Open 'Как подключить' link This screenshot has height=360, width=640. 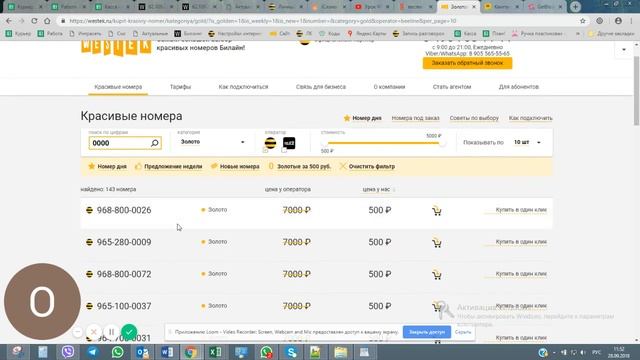point(531,118)
